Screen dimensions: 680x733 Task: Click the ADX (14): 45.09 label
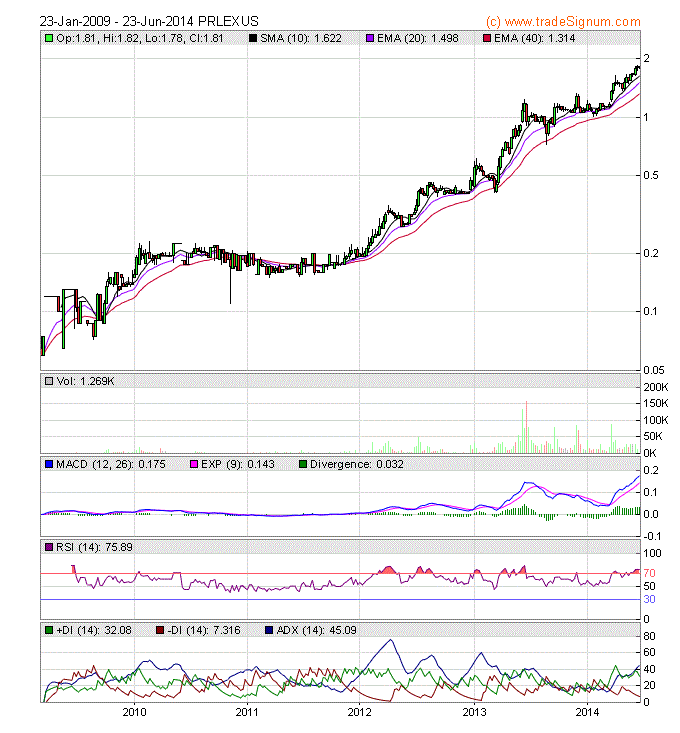316,630
